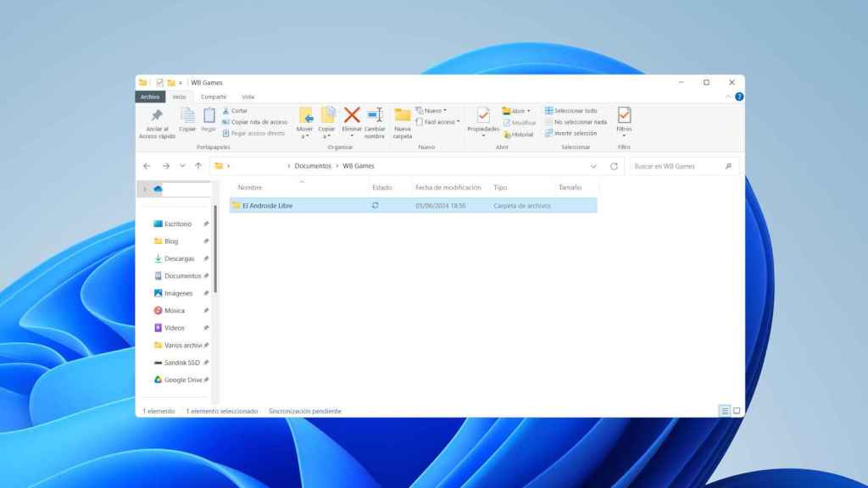Expand the Nuevo elemento dropdown
This screenshot has height=488, width=868.
[x=435, y=109]
